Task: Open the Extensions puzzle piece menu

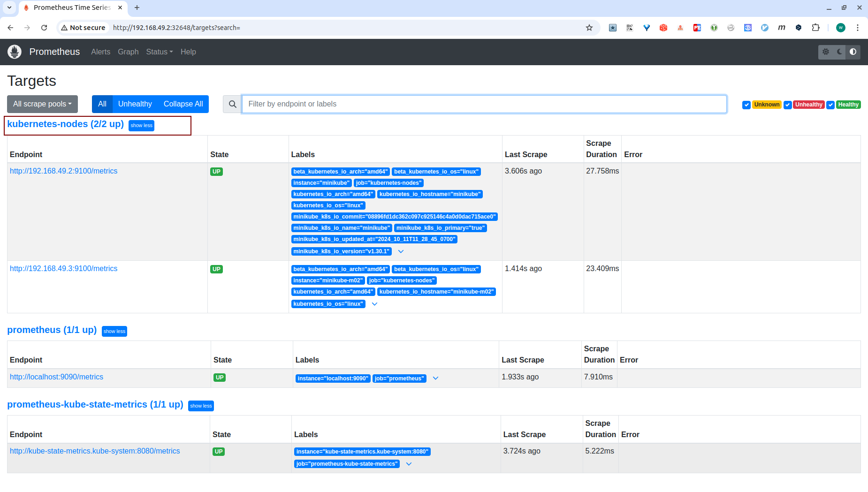Action: (816, 28)
